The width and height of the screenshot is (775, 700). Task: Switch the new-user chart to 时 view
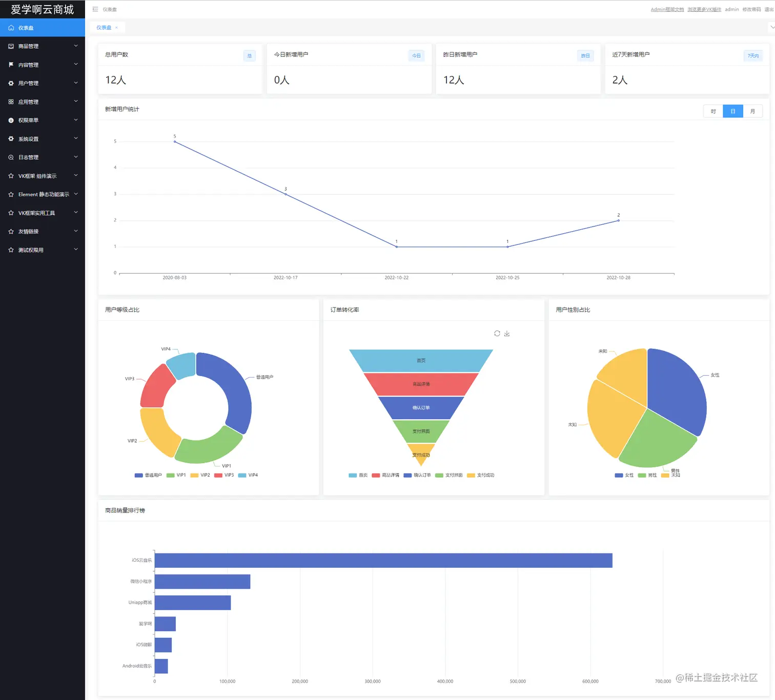coord(713,111)
